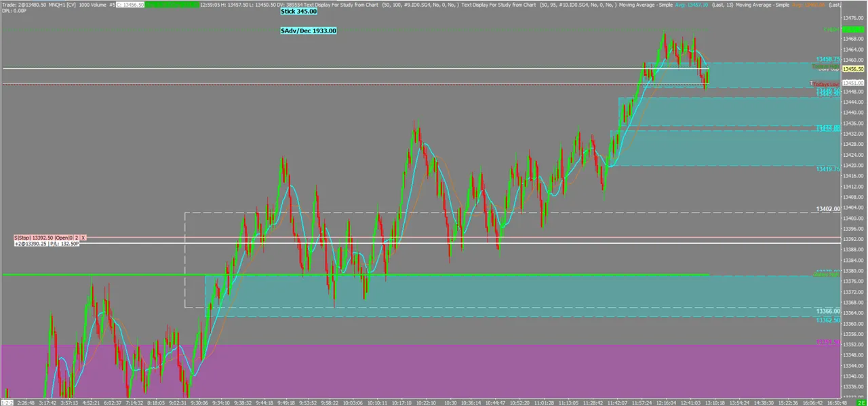This screenshot has height=406, width=868.
Task: Click the white 13451.00 price axis marker
Action: coord(853,83)
